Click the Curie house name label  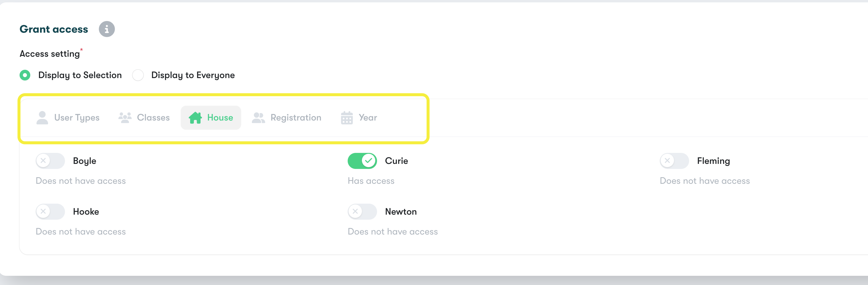(x=396, y=161)
